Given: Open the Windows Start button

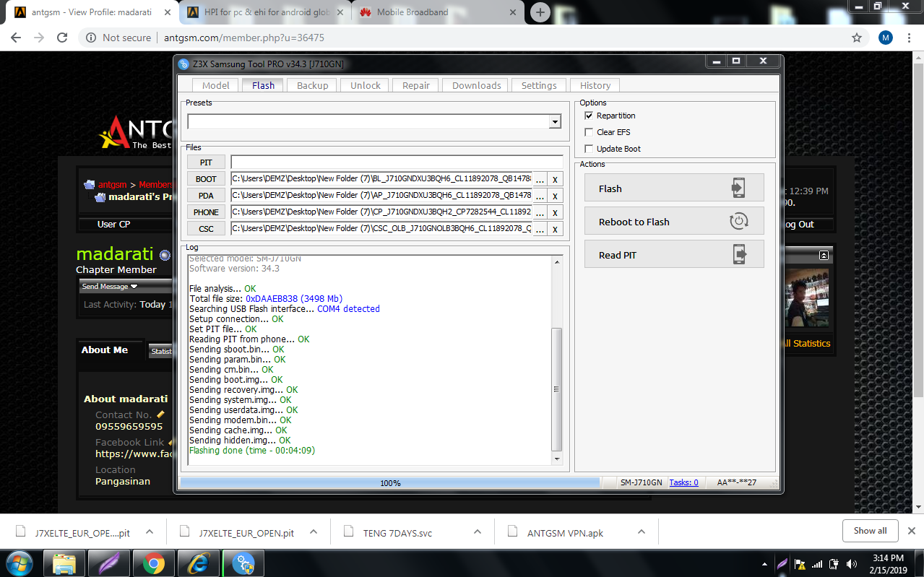Looking at the screenshot, I should tap(18, 563).
